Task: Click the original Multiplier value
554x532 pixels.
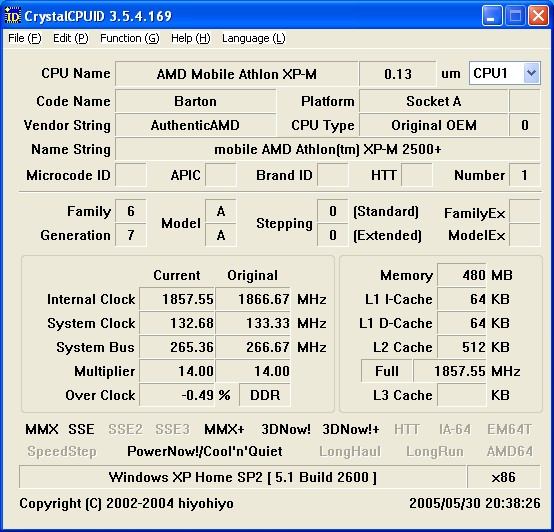Action: [253, 371]
